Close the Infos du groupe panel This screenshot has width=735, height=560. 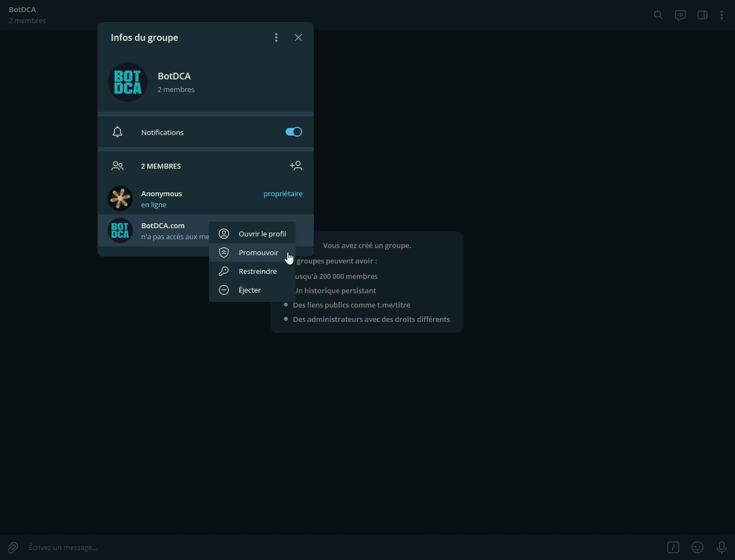point(298,37)
